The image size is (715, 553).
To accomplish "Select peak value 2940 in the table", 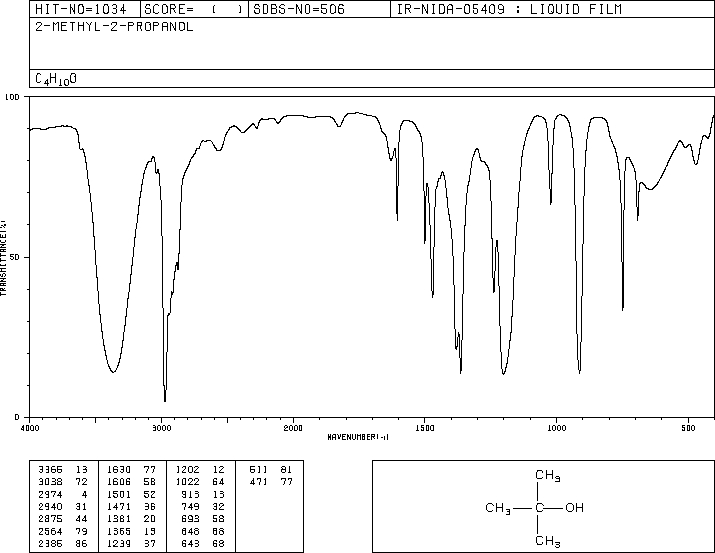I will tap(50, 506).
